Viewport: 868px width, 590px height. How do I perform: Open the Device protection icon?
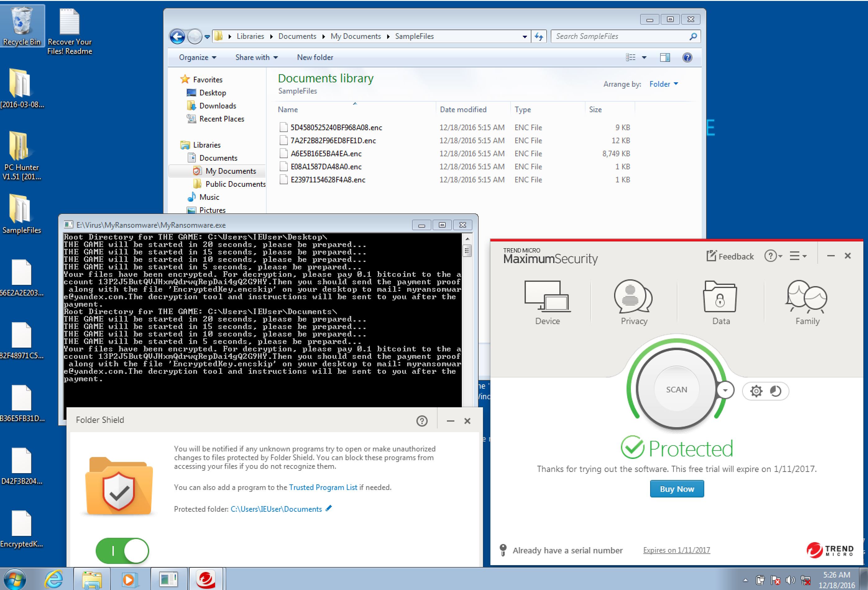(548, 296)
